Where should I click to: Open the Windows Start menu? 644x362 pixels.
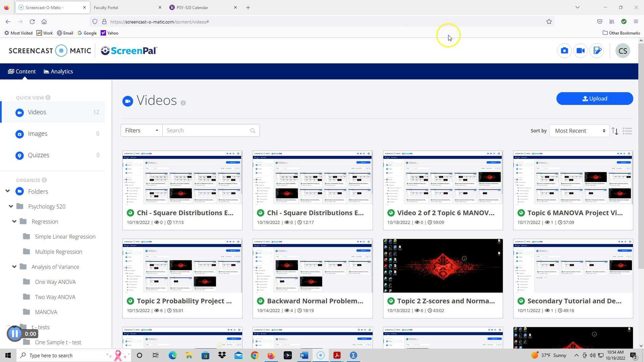8,355
